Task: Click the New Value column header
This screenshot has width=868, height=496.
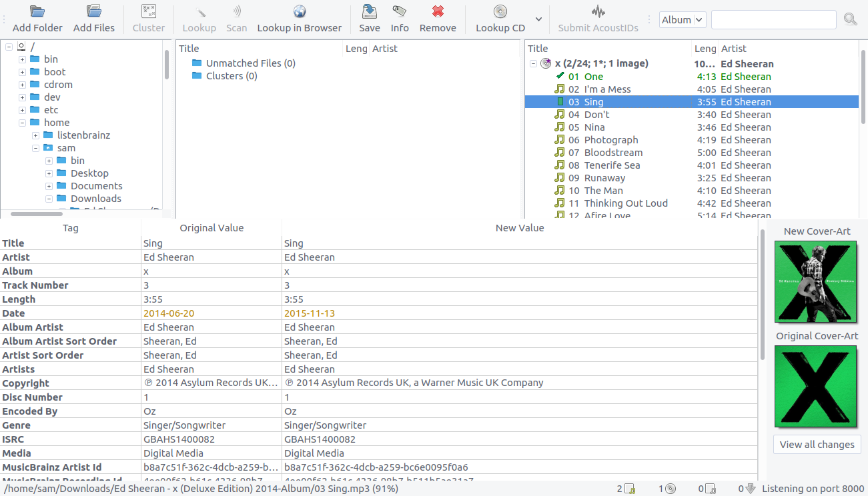Action: pos(519,228)
